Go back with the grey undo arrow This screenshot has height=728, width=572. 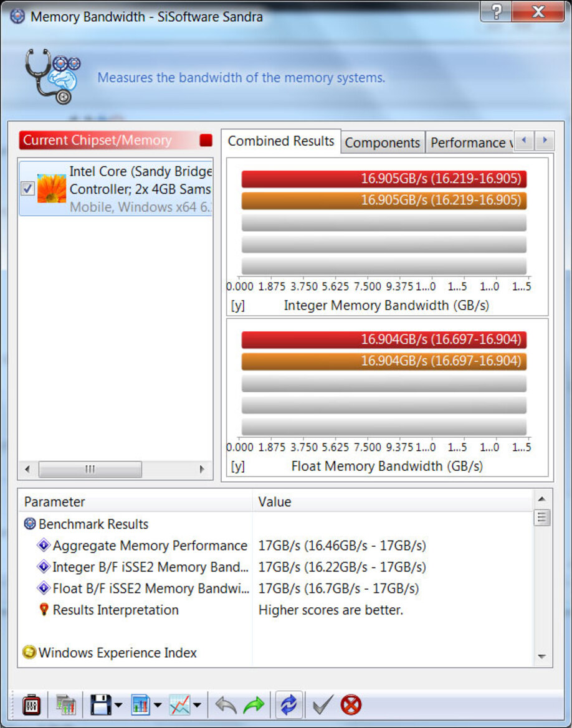tap(226, 705)
